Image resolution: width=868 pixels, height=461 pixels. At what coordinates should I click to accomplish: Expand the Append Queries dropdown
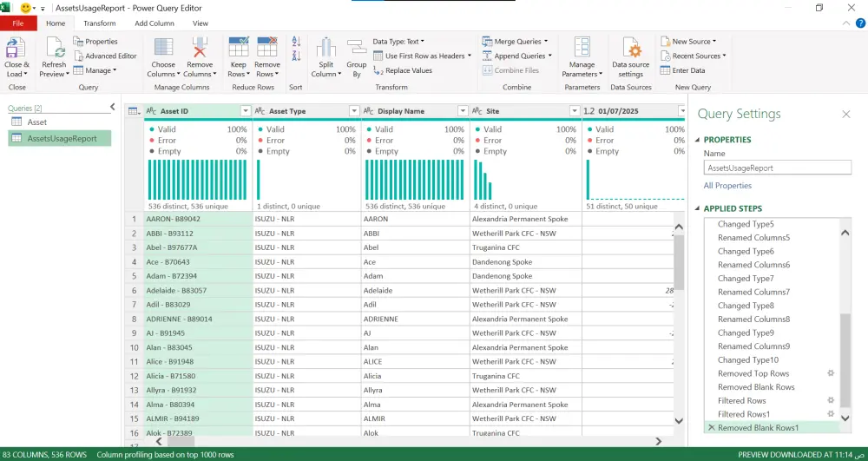[549, 56]
